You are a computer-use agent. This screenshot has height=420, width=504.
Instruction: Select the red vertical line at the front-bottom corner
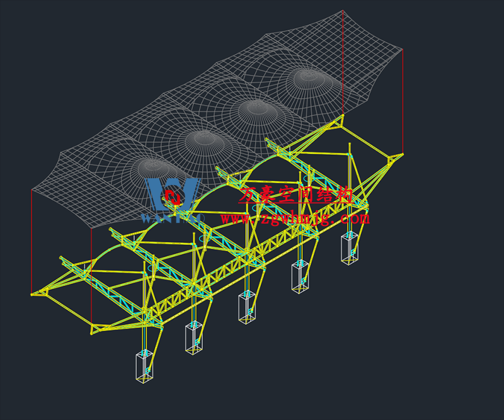click(x=92, y=277)
